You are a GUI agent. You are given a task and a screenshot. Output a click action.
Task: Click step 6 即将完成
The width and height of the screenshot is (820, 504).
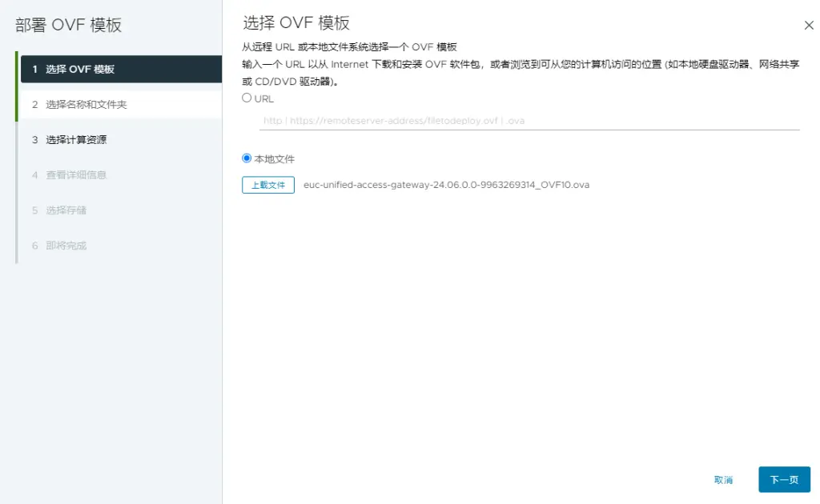119,245
